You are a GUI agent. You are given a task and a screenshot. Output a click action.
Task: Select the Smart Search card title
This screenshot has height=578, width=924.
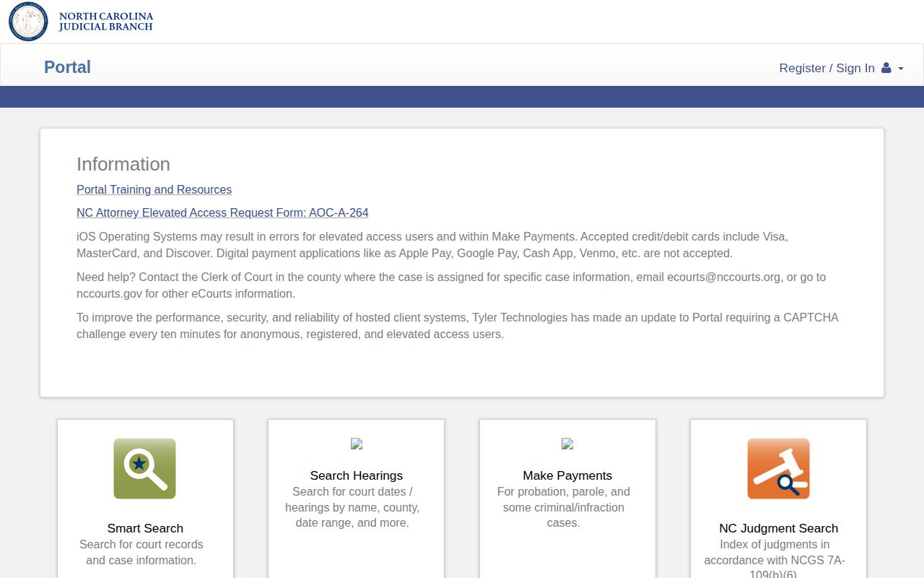[145, 528]
